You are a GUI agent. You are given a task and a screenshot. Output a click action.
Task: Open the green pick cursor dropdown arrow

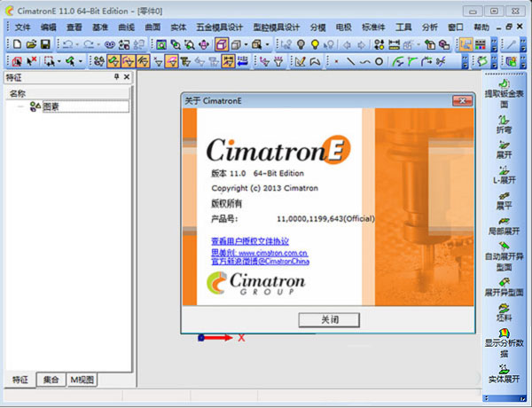[x=81, y=61]
